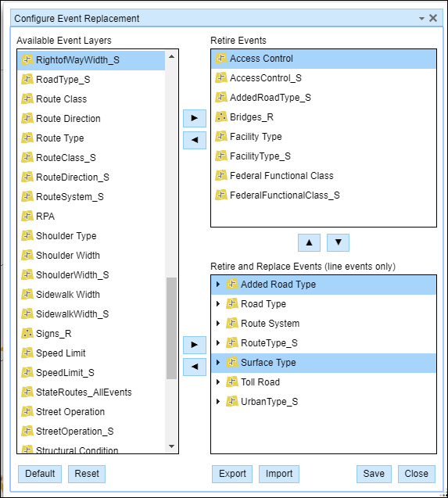The height and width of the screenshot is (498, 448).
Task: Click the RightofWayWidth_S layer icon
Action: coord(27,59)
